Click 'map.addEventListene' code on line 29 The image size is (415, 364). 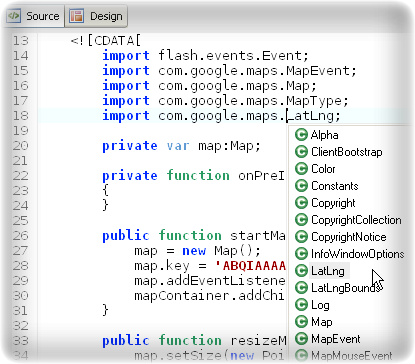pos(210,281)
